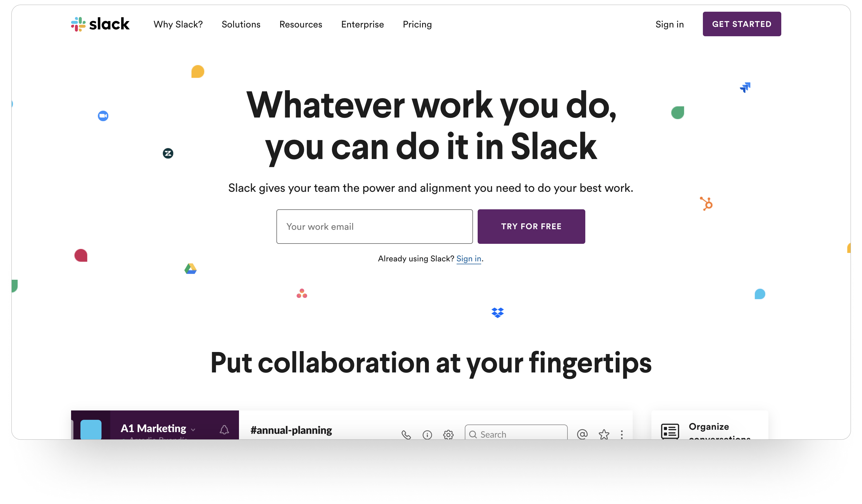Click the TRY FOR FREE button
Viewport: 862px width, 504px height.
pos(531,226)
